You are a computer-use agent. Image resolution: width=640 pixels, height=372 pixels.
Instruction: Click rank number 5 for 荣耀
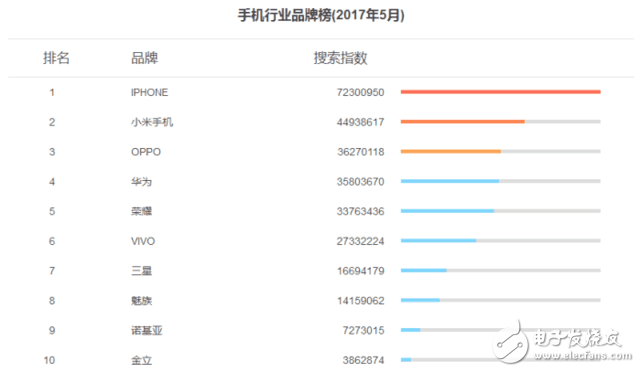(52, 212)
